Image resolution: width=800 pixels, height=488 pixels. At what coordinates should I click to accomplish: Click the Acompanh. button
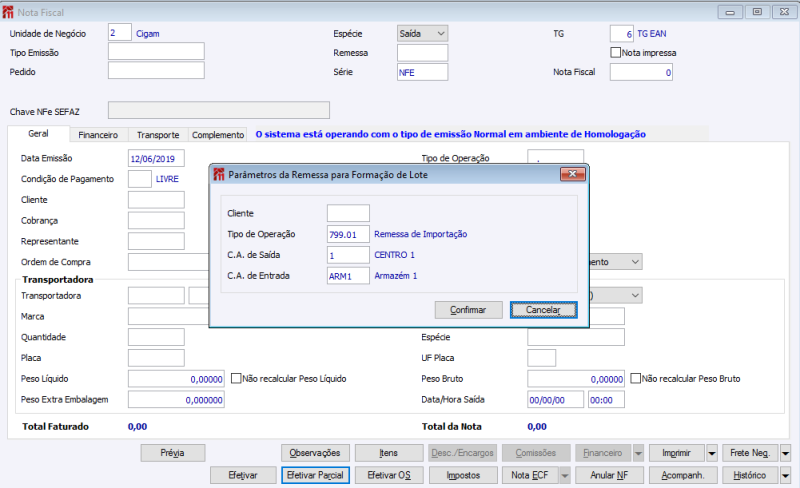[683, 475]
